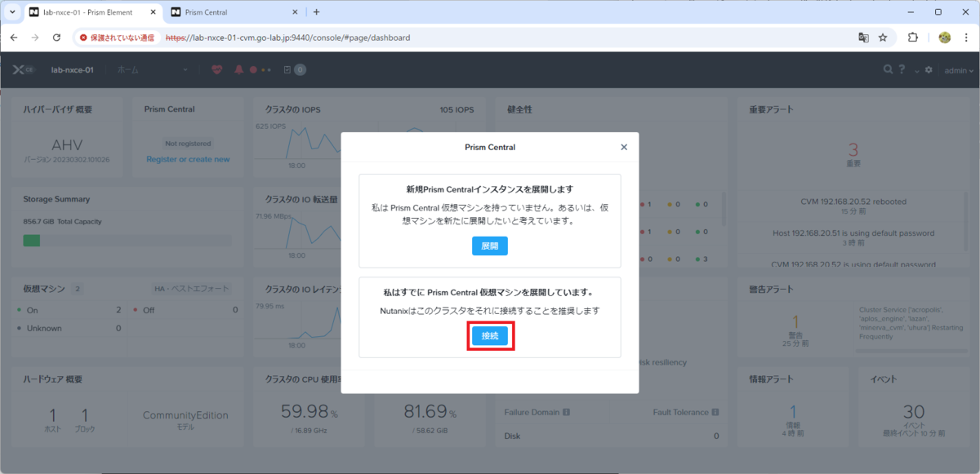Expand the arrow next to help icon

tap(916, 71)
